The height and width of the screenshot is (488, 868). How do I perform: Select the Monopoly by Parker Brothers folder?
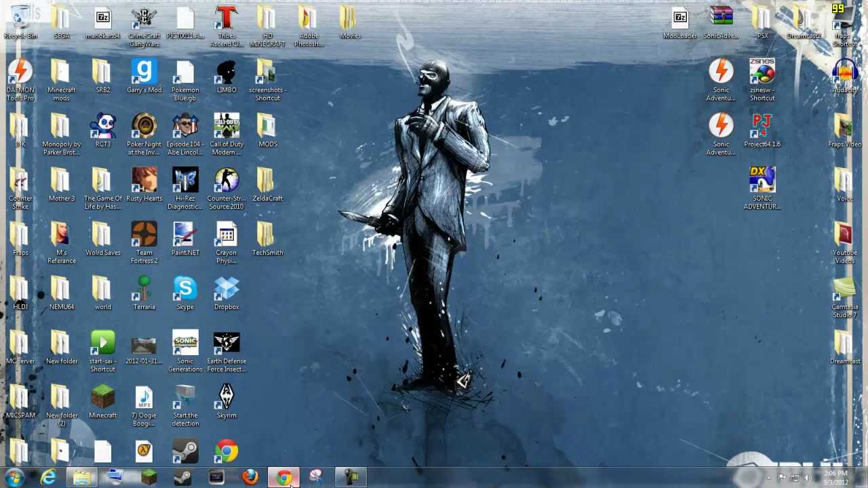click(x=62, y=135)
